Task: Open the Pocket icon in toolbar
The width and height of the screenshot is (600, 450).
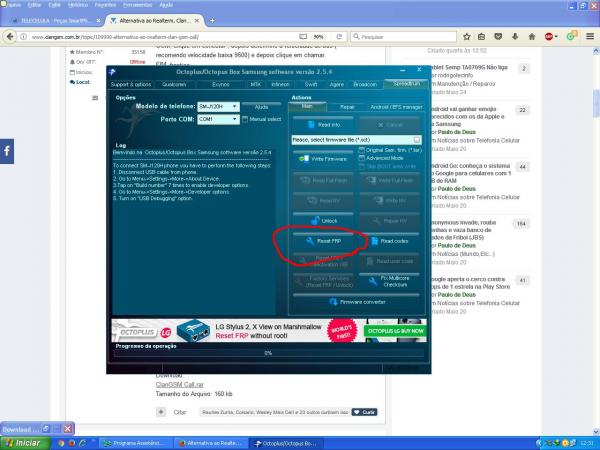Action: coord(498,37)
